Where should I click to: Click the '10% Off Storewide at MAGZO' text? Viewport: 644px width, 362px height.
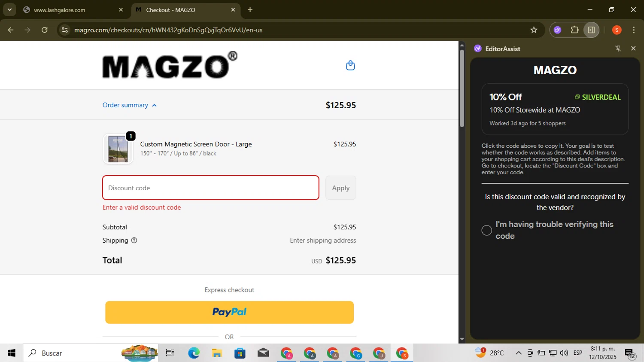pyautogui.click(x=535, y=110)
